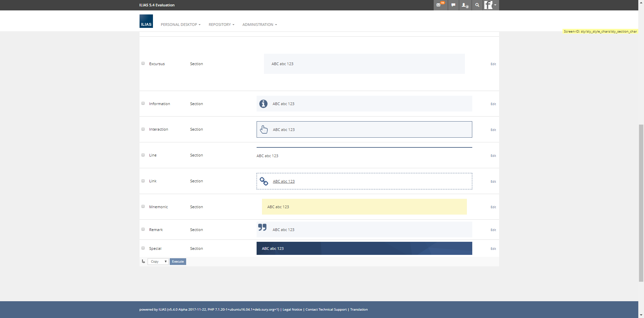Expand the Repository menu
The image size is (644, 318).
pos(221,25)
